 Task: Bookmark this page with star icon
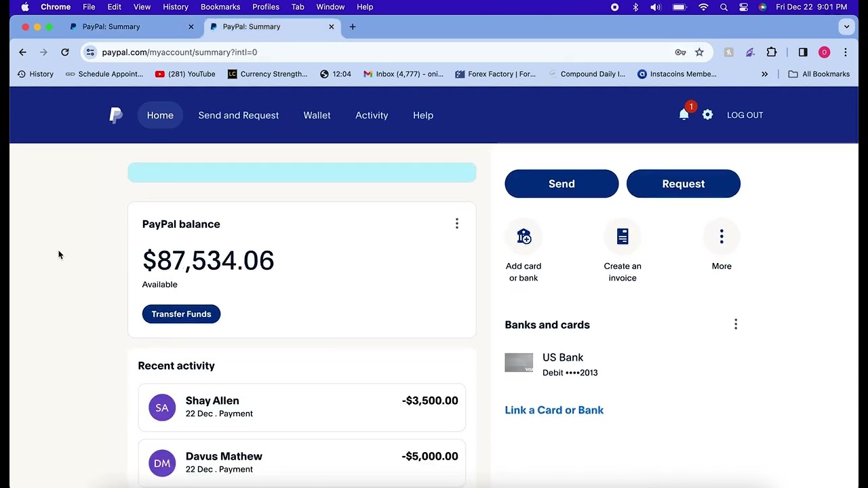pyautogui.click(x=699, y=52)
